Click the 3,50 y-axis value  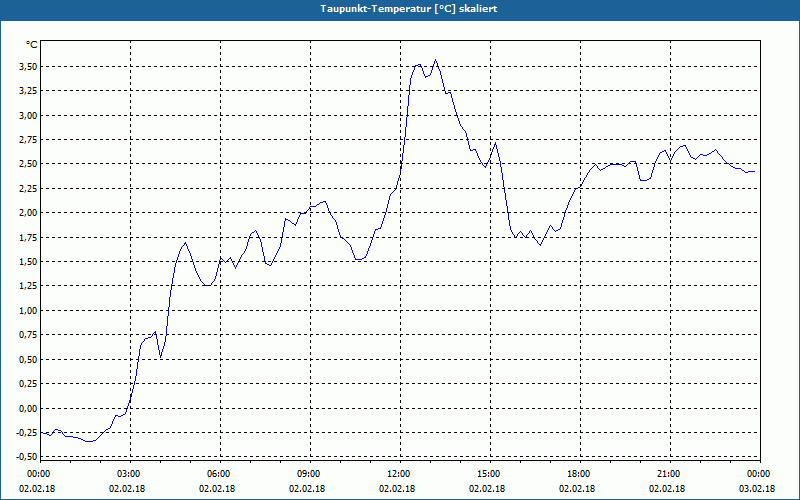coord(28,67)
